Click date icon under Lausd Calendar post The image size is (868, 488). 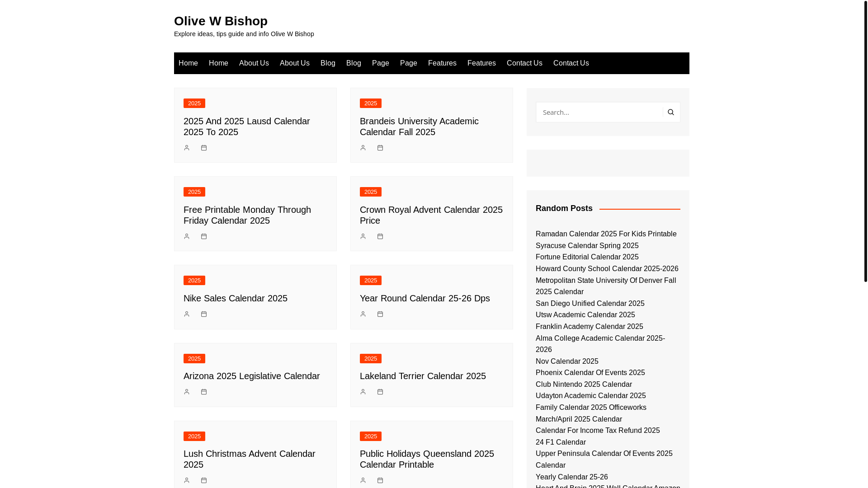[204, 148]
